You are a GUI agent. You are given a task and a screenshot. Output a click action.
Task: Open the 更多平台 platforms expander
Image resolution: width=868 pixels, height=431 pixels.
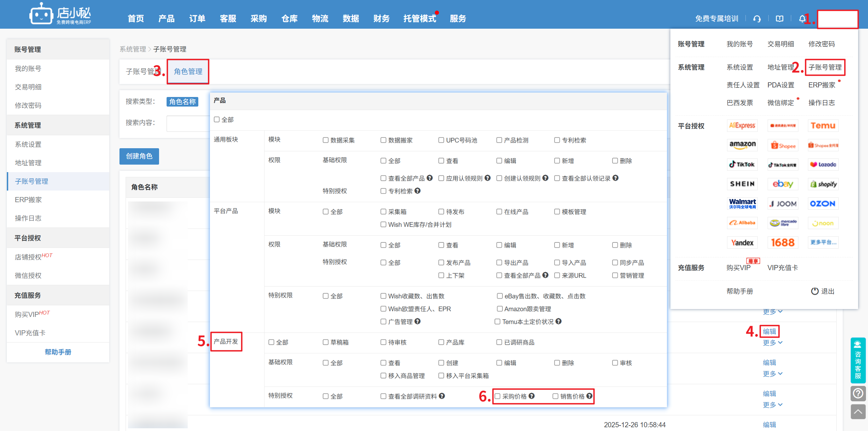click(823, 242)
